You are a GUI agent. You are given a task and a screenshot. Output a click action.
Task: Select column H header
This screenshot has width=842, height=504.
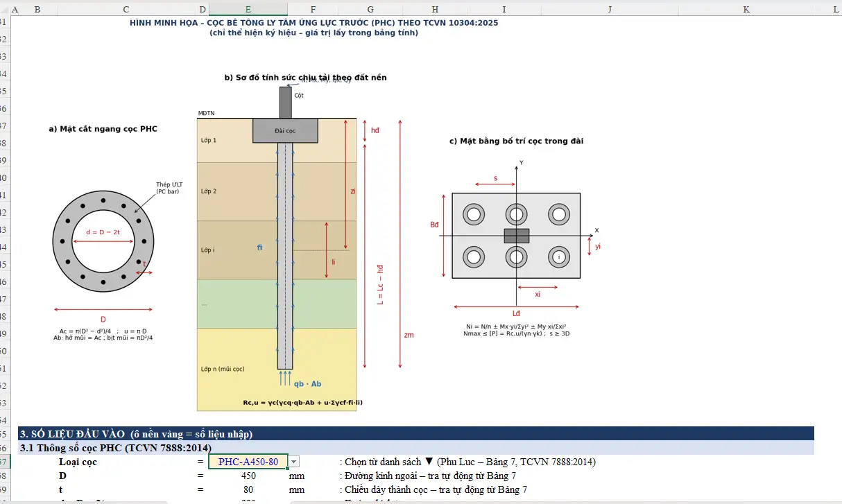point(435,9)
